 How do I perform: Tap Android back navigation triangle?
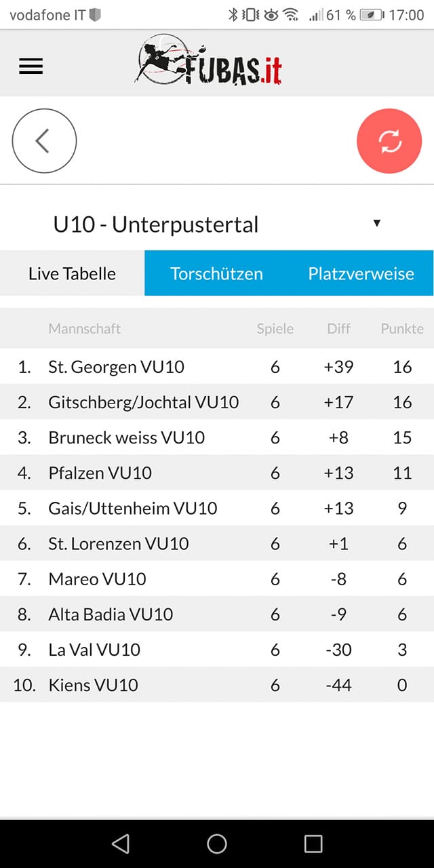coord(120,843)
